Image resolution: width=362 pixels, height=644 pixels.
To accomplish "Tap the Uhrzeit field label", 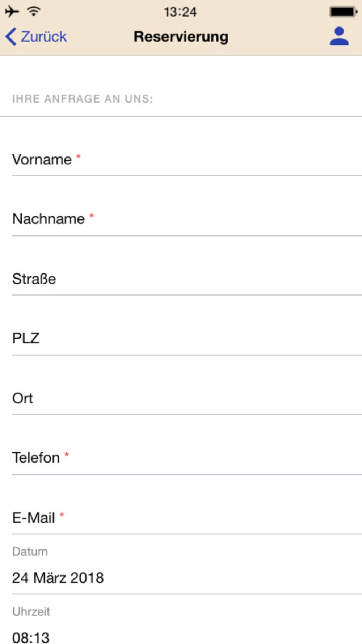I will click(x=31, y=611).
